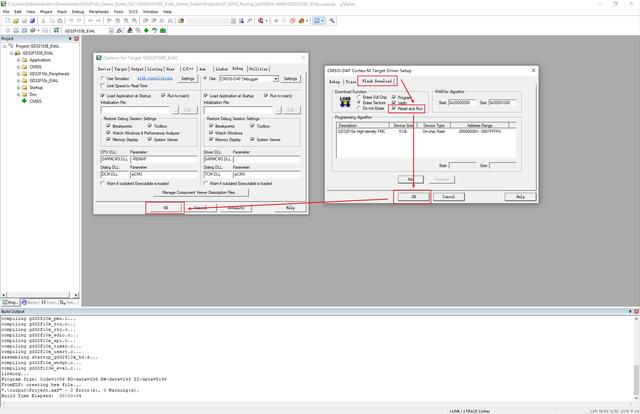Click the Find in Files toolbar icon

pos(181,20)
